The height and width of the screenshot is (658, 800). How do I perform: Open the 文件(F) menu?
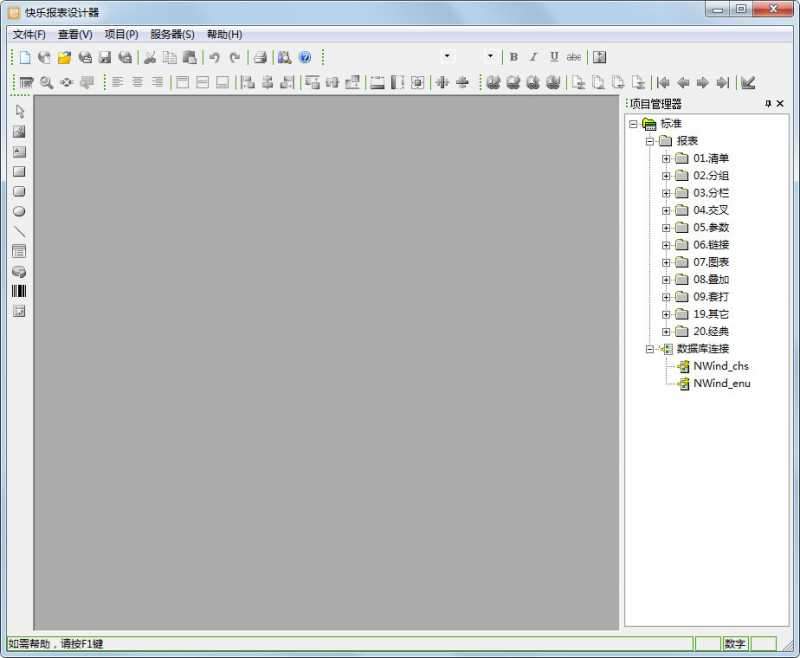click(x=29, y=34)
